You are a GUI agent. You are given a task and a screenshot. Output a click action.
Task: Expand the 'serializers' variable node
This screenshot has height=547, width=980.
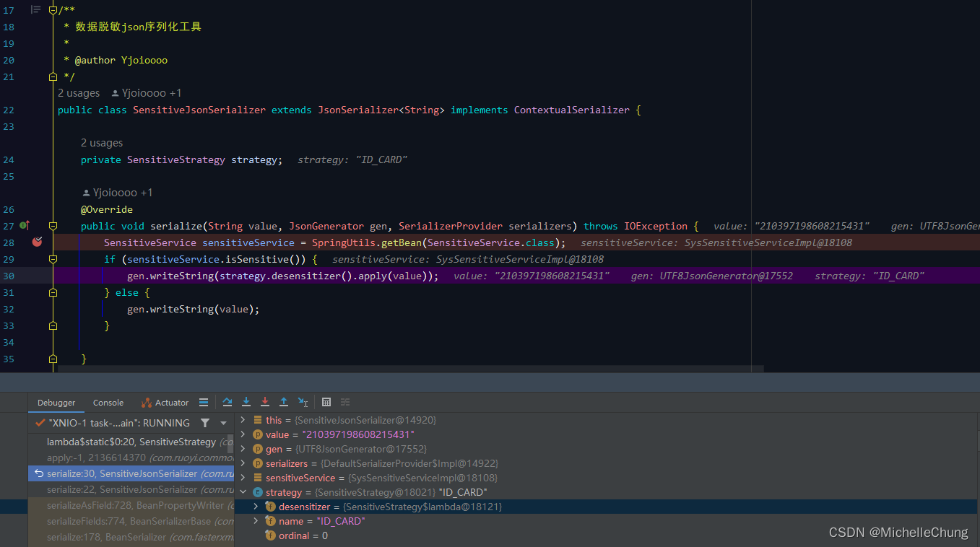(x=243, y=463)
